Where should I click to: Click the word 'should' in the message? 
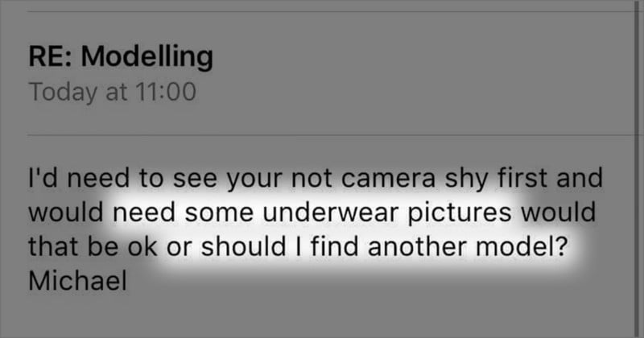(x=244, y=246)
